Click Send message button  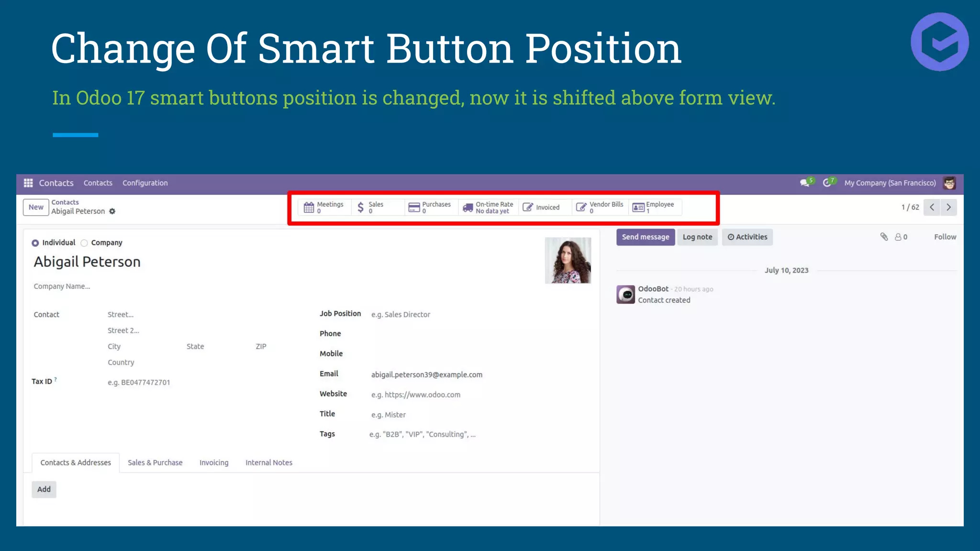pyautogui.click(x=646, y=237)
